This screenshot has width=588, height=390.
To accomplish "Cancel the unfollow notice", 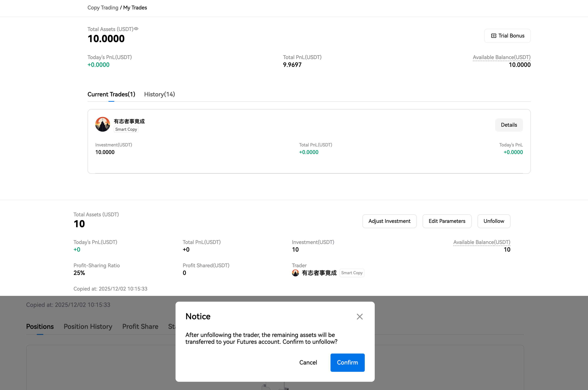I will [308, 362].
